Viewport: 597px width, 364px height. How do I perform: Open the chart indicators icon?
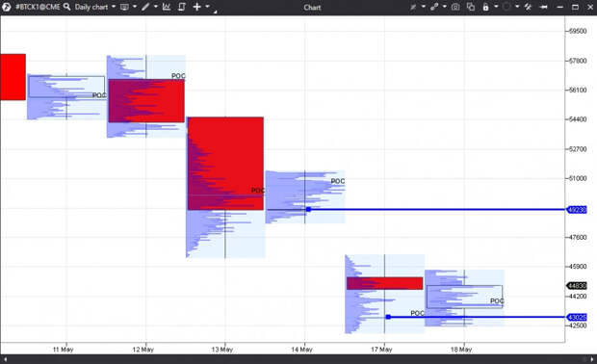click(x=167, y=7)
